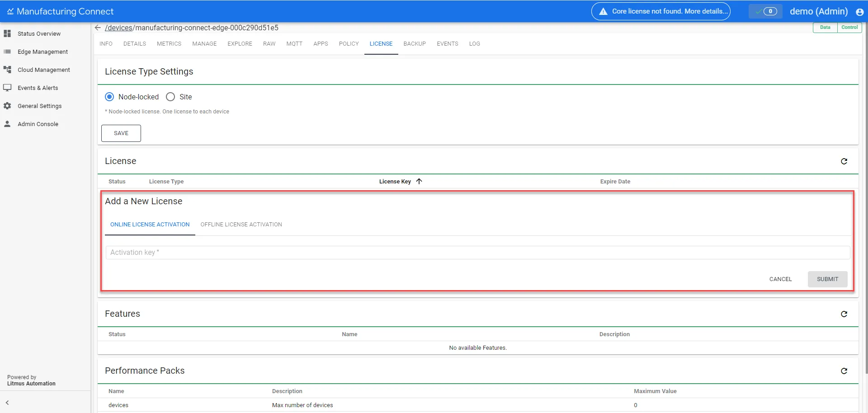This screenshot has width=868, height=413.
Task: Open the BACKUP tab
Action: click(x=415, y=44)
